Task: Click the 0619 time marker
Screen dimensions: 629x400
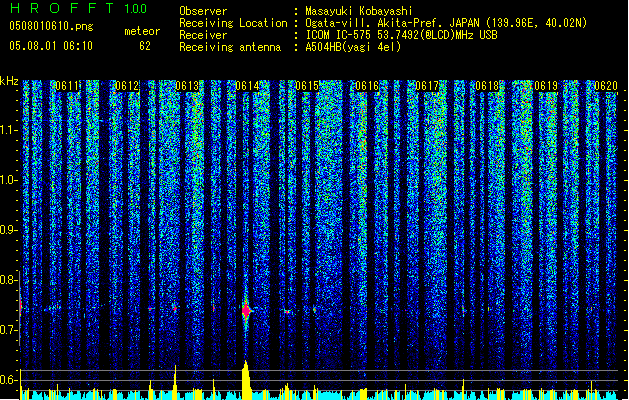Action: point(546,86)
